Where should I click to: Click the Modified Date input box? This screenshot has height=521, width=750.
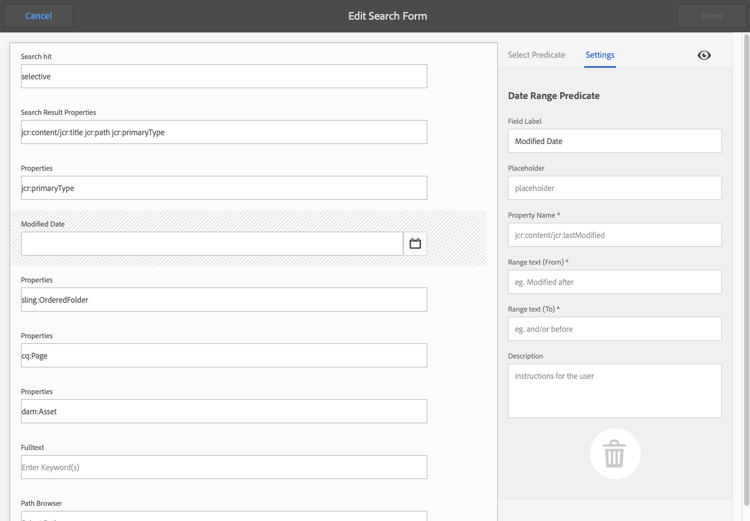[212, 243]
